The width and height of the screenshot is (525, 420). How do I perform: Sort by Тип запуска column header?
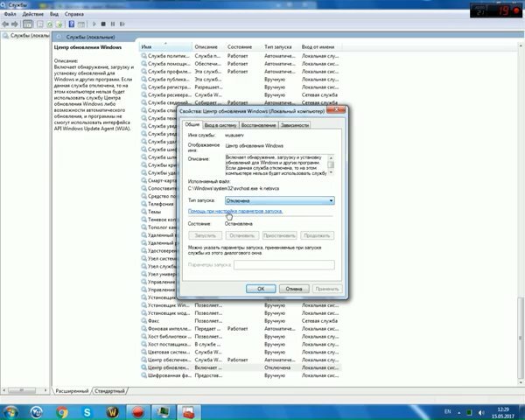pyautogui.click(x=280, y=47)
